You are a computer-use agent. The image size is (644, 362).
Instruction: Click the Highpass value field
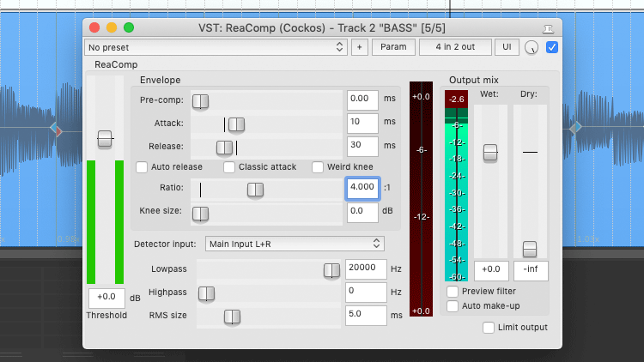click(x=366, y=293)
